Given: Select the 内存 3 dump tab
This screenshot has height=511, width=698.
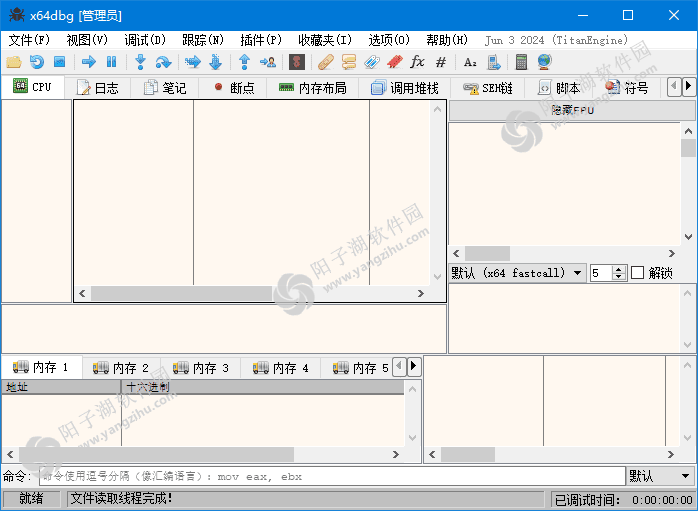Looking at the screenshot, I should pyautogui.click(x=201, y=368).
